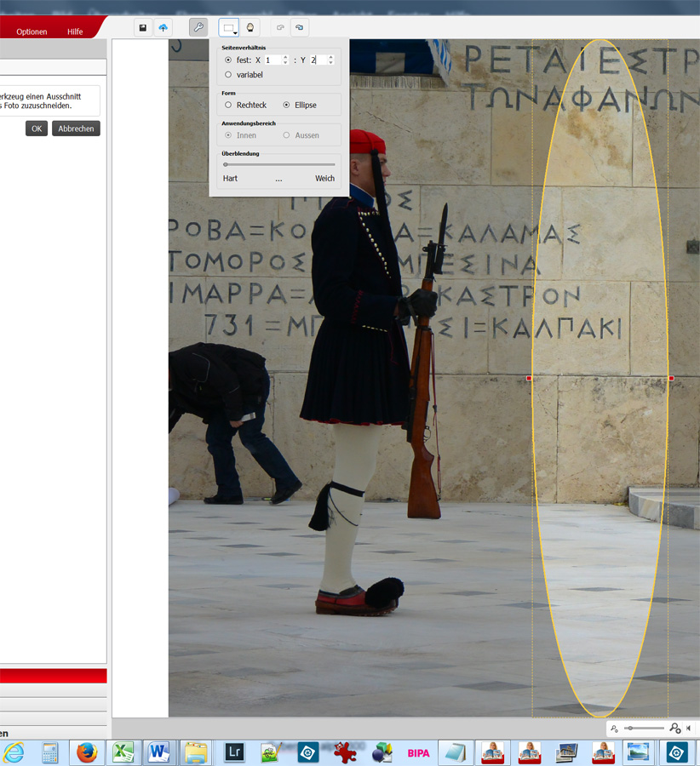Toggle the wrench tool settings icon
The image size is (700, 766).
pyautogui.click(x=198, y=27)
